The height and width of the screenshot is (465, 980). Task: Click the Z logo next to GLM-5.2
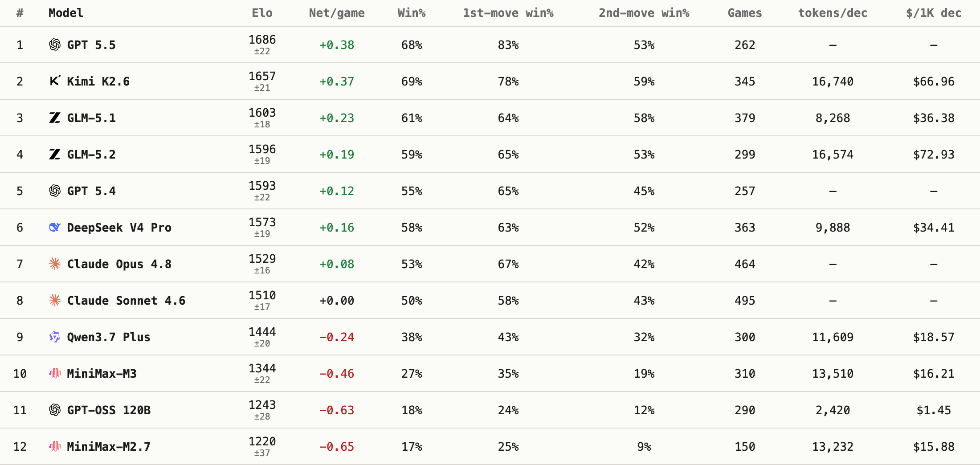[x=55, y=154]
